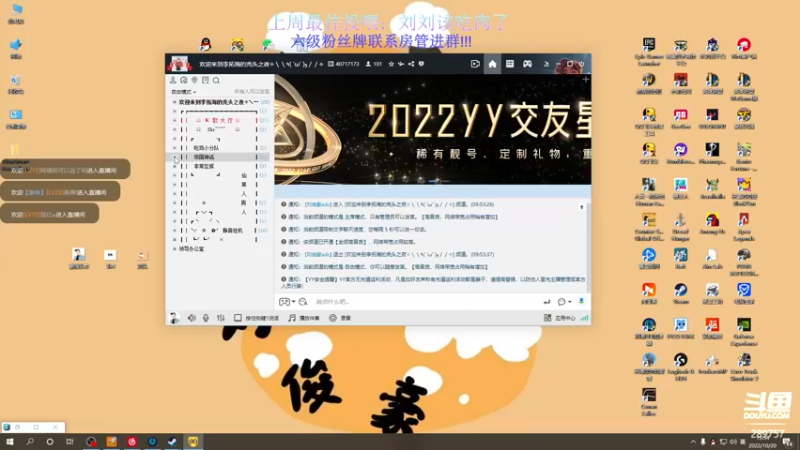
Task: Click the YY icon in the taskbar
Action: [193, 442]
